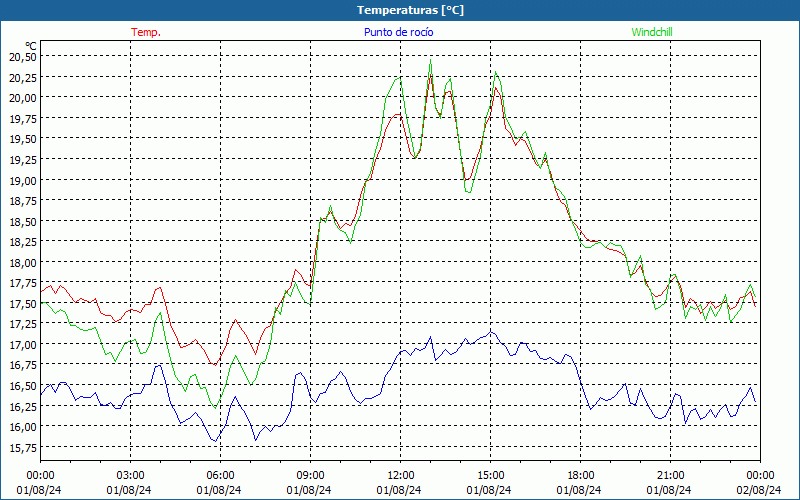
Task: Click the 03:00 time axis label
Action: tap(131, 476)
